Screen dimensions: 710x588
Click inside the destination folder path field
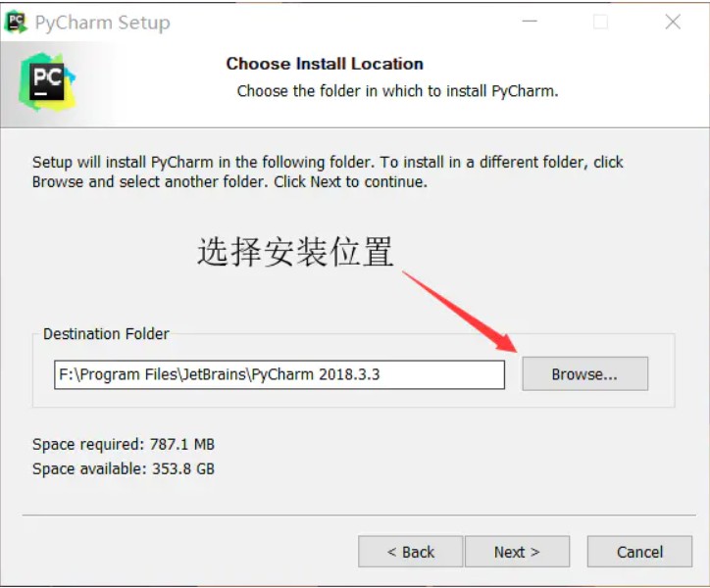click(x=279, y=374)
